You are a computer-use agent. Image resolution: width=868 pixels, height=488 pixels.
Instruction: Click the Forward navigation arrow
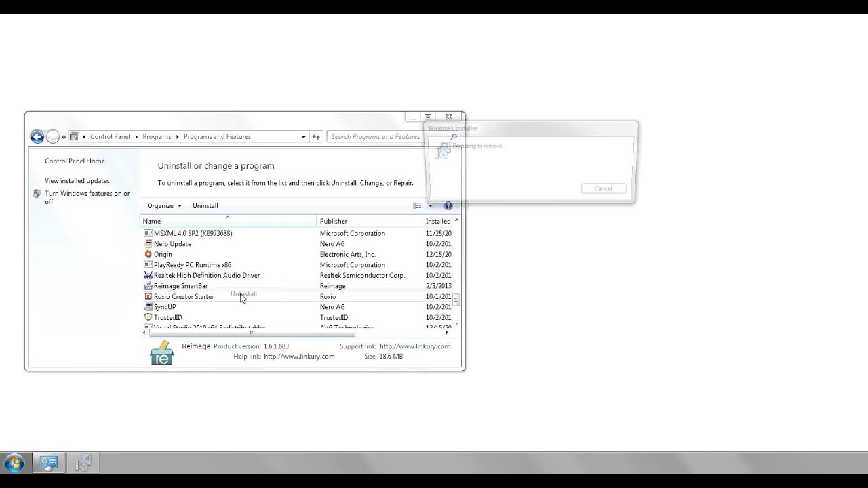(x=52, y=137)
